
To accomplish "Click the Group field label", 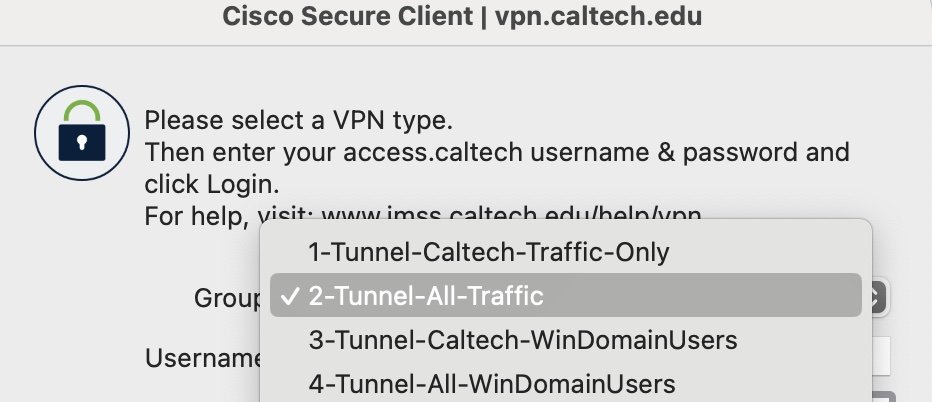I will pos(226,298).
